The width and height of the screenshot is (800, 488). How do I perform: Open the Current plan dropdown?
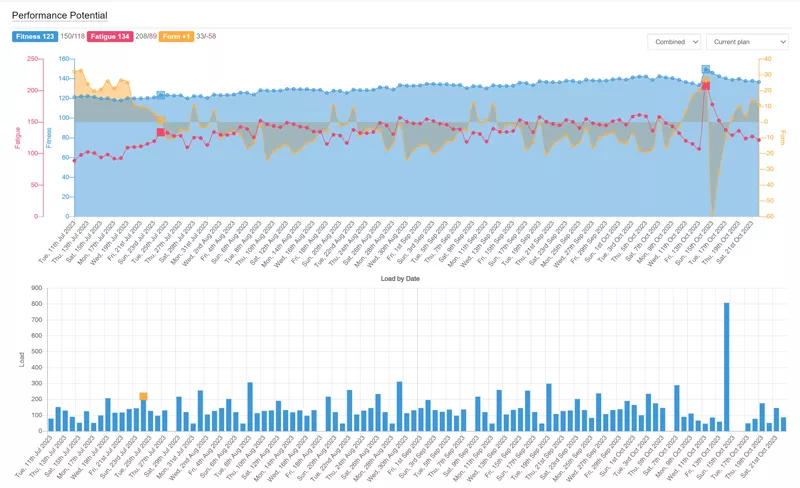click(747, 42)
